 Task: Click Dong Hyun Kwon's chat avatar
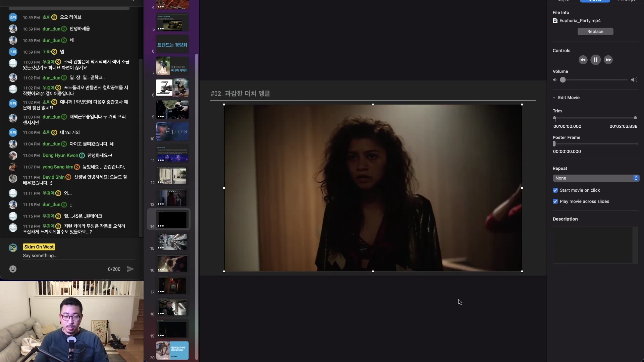pyautogui.click(x=13, y=156)
